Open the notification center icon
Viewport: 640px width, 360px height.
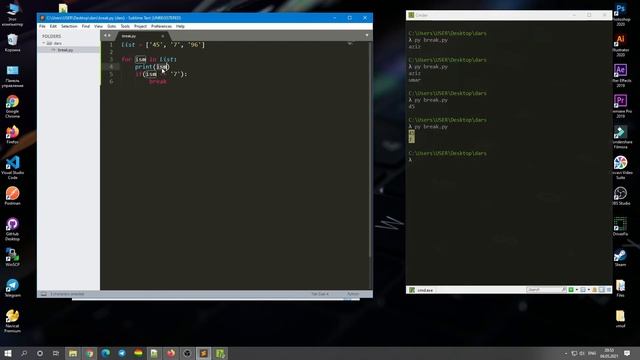click(627, 353)
